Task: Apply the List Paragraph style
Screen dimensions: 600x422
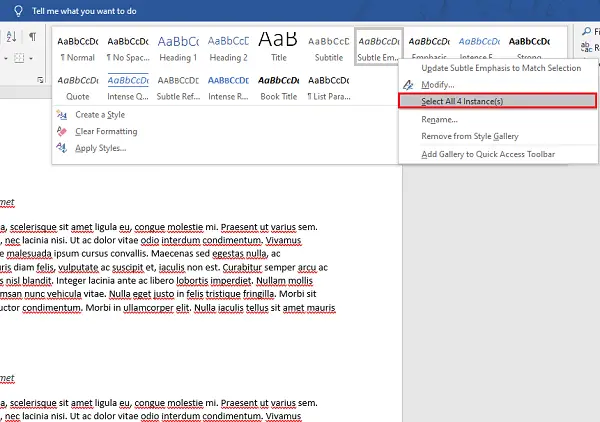Action: [x=328, y=88]
